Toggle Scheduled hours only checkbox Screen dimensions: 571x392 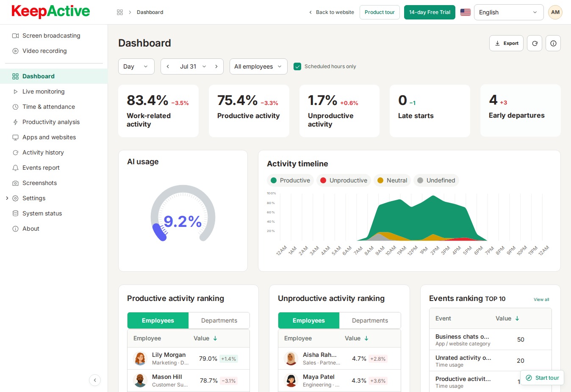(297, 66)
